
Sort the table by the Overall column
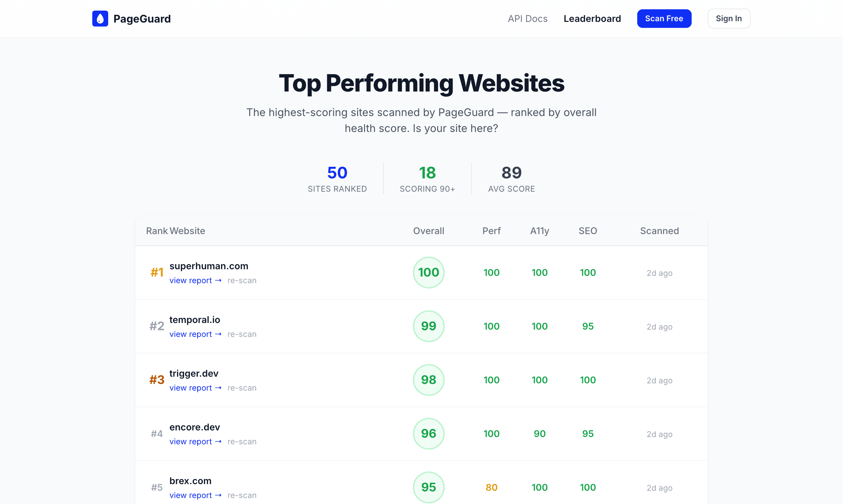[429, 230]
